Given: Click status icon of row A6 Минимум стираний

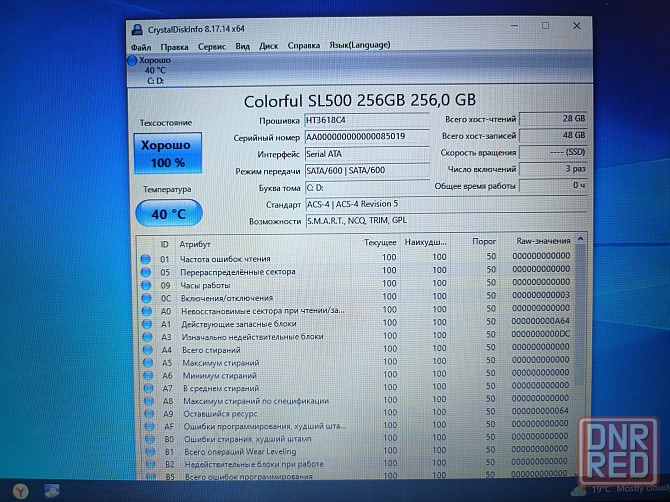Looking at the screenshot, I should coord(148,376).
